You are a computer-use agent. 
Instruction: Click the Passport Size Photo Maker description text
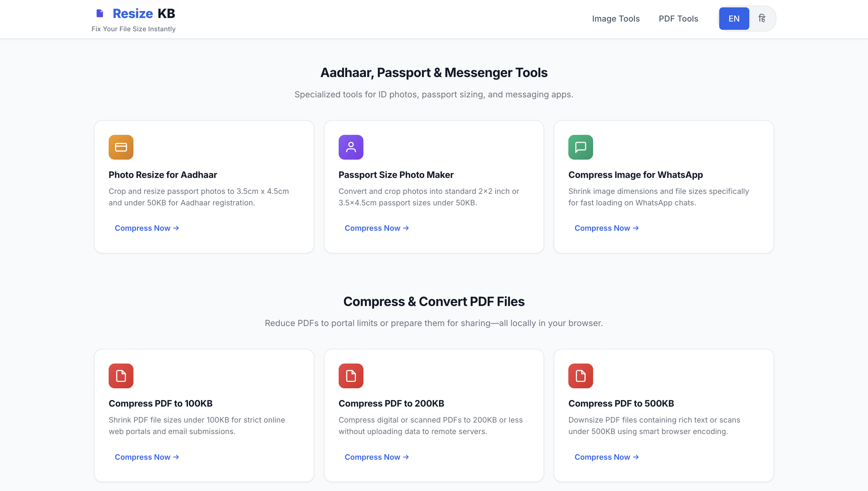click(429, 197)
